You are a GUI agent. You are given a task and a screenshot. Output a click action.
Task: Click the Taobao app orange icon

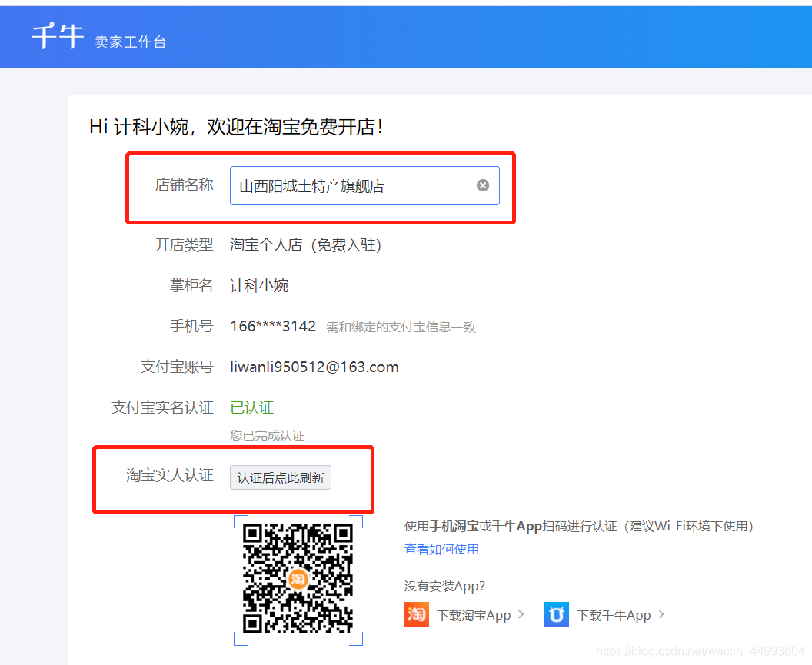(416, 614)
